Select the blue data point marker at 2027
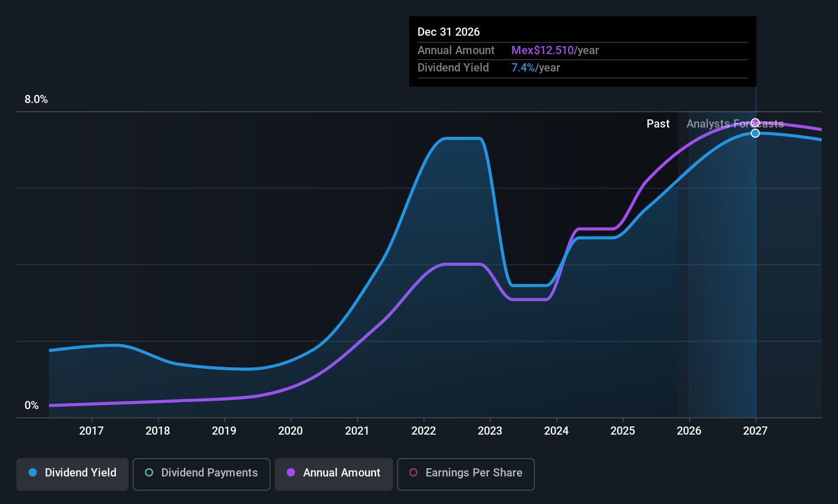This screenshot has height=504, width=838. pos(755,133)
